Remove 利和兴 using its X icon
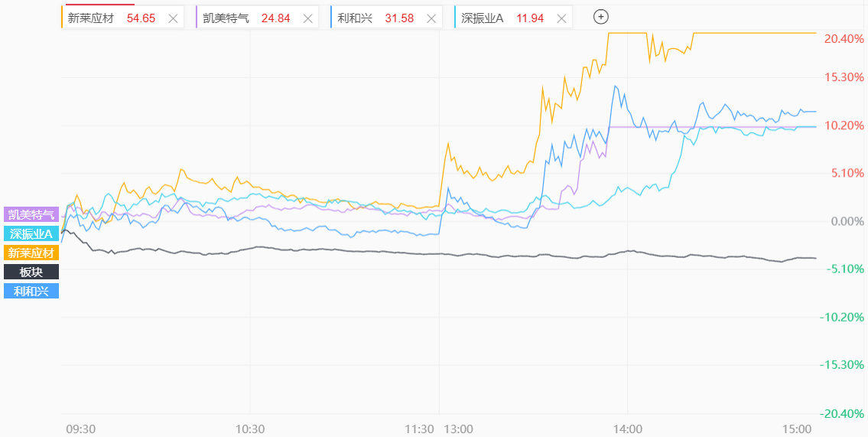Image resolution: width=868 pixels, height=437 pixels. 431,18
